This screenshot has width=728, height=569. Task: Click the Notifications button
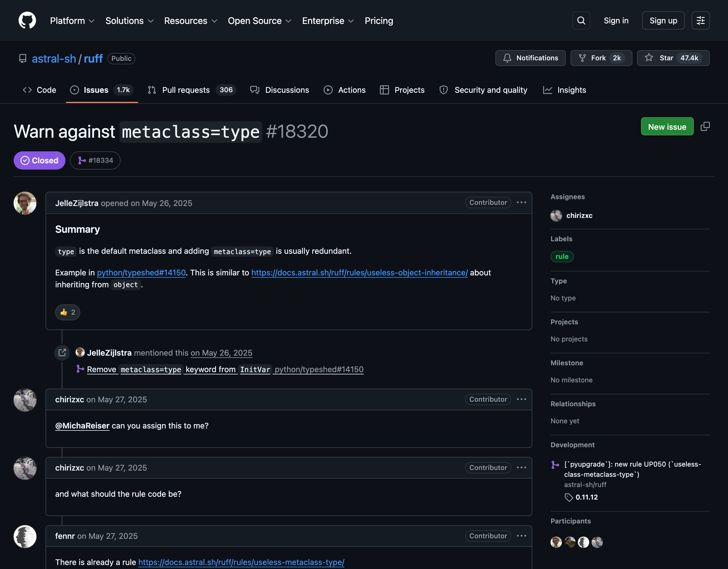click(530, 58)
